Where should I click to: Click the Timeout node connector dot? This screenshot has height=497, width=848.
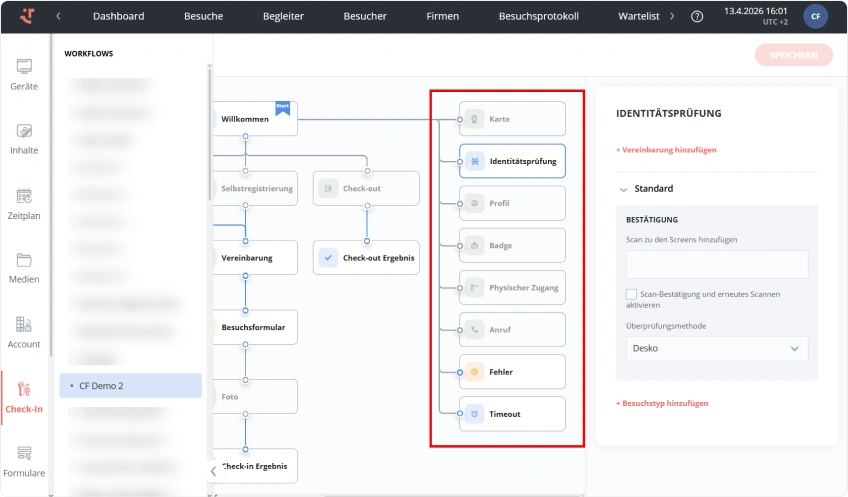tap(460, 414)
